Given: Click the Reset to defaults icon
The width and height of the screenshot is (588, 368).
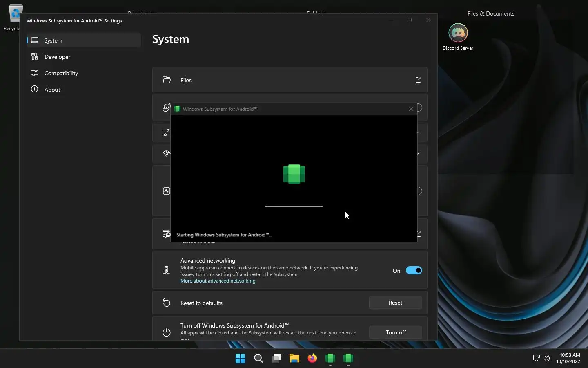Looking at the screenshot, I should pyautogui.click(x=167, y=303).
